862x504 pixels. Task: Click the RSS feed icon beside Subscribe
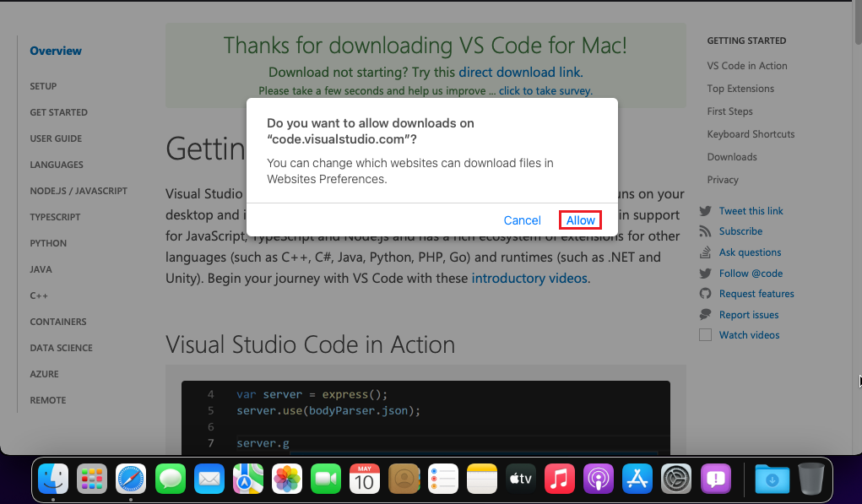(x=705, y=231)
